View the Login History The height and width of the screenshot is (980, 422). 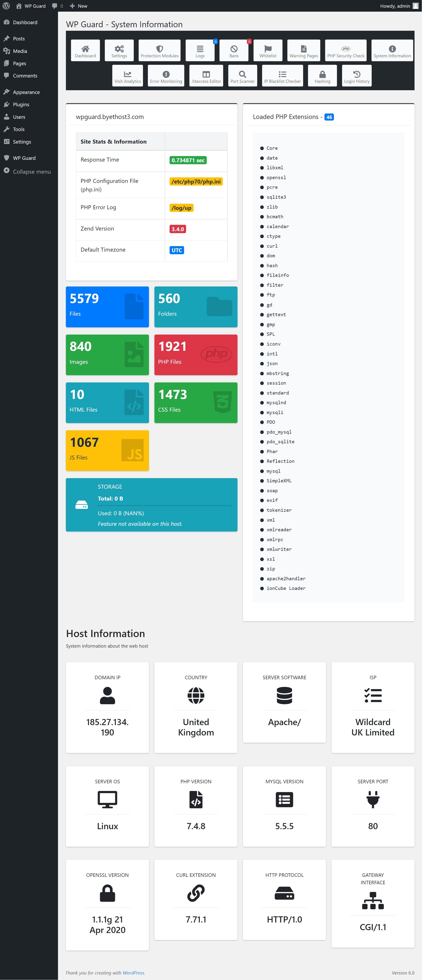(x=357, y=75)
